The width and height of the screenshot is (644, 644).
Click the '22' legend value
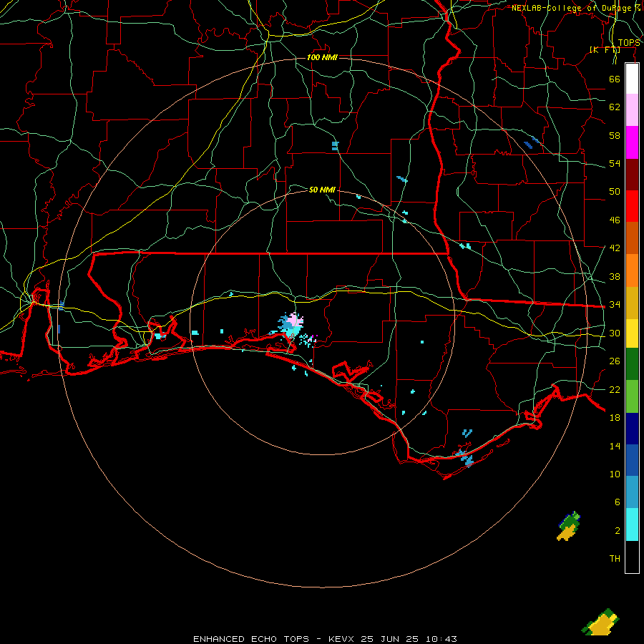615,390
